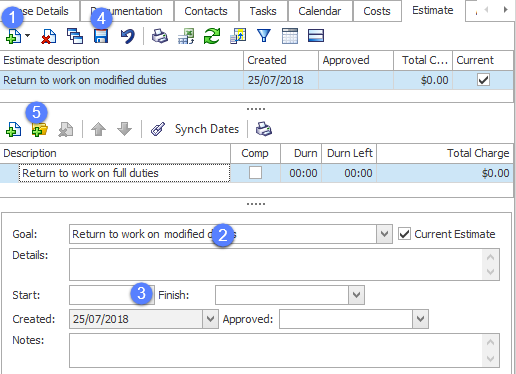Add items from folder with green plus
Viewport: 516px width, 374px height.
click(40, 129)
